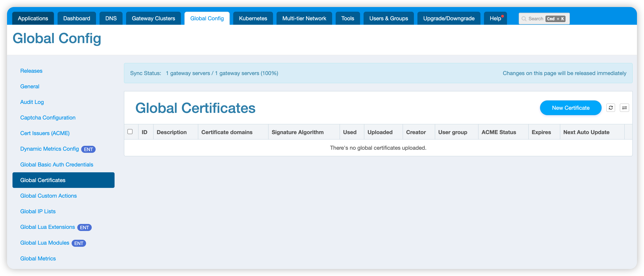Click the column settings swap icon
Screen dimensions: 644x276
click(x=624, y=108)
